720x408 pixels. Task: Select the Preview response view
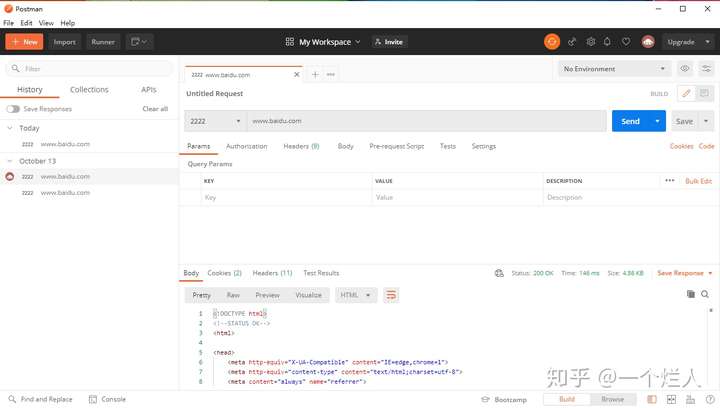point(267,295)
